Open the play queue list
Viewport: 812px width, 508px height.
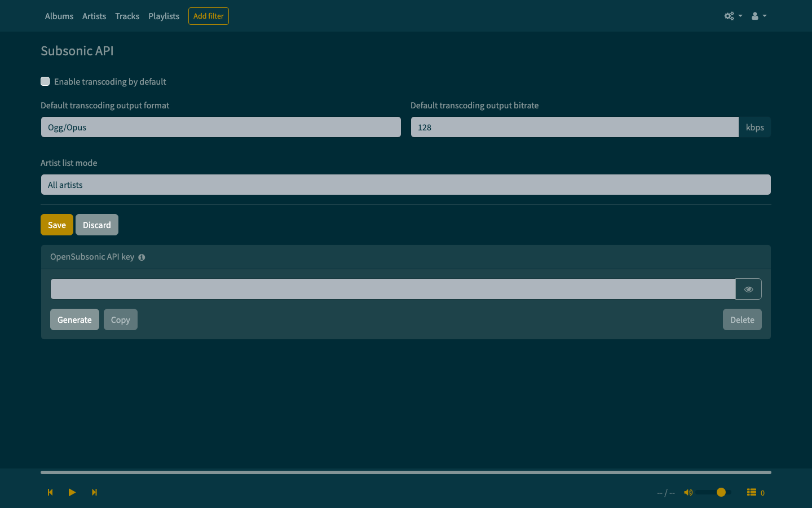pos(756,492)
